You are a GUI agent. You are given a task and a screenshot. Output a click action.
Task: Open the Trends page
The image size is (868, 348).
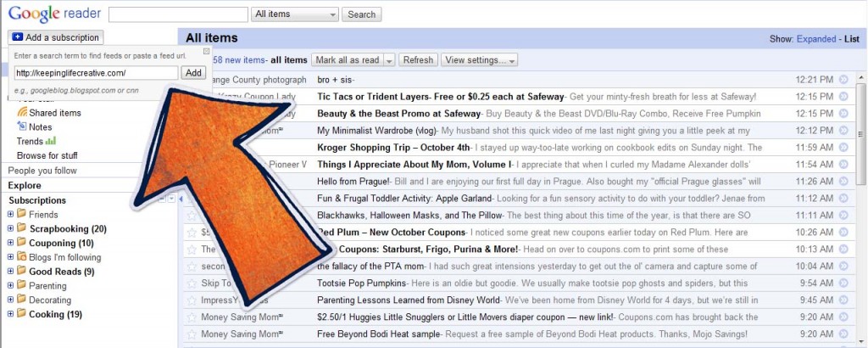pyautogui.click(x=30, y=141)
